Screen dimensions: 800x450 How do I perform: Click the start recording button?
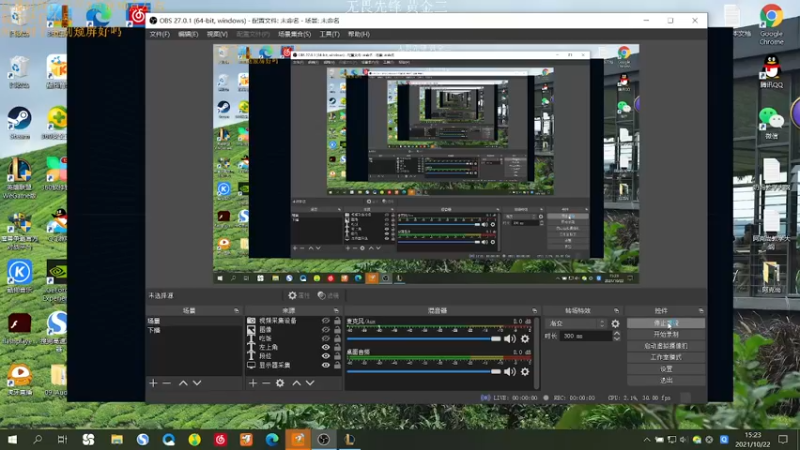666,335
